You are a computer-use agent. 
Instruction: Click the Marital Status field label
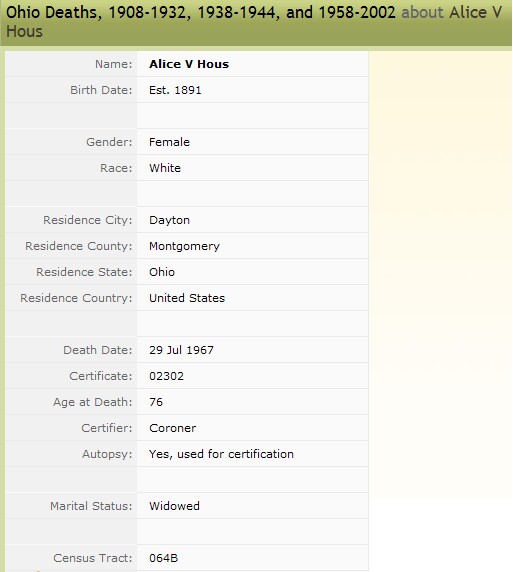(x=91, y=506)
